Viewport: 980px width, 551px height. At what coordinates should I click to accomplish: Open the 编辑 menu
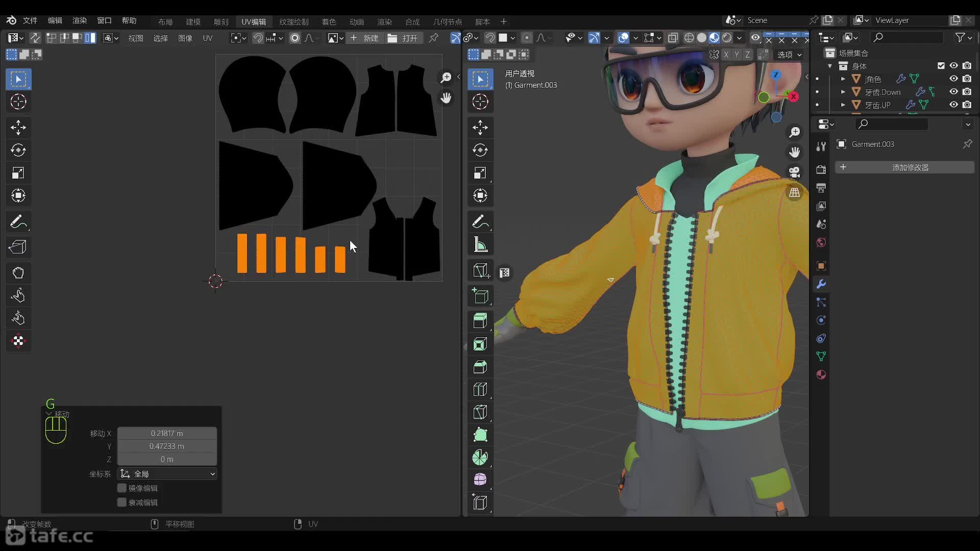point(55,20)
